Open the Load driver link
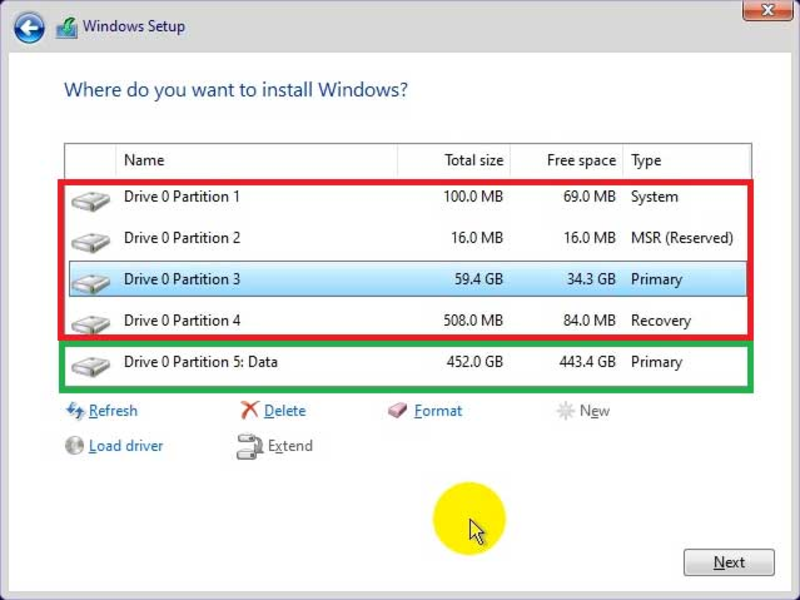This screenshot has height=600, width=800. [x=126, y=446]
